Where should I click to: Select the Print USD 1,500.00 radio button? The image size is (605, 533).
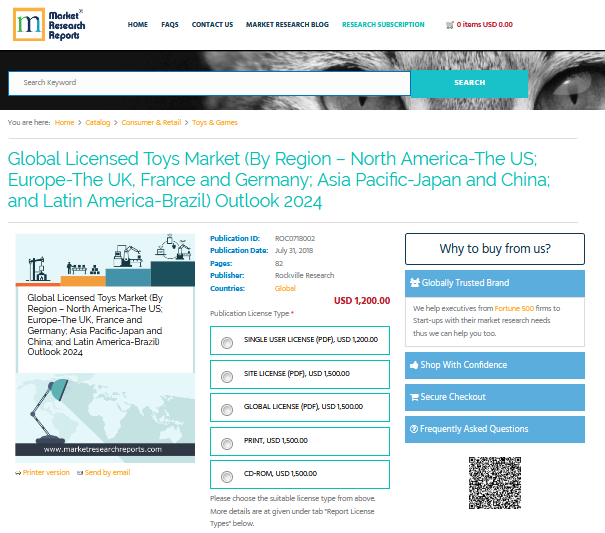(227, 444)
